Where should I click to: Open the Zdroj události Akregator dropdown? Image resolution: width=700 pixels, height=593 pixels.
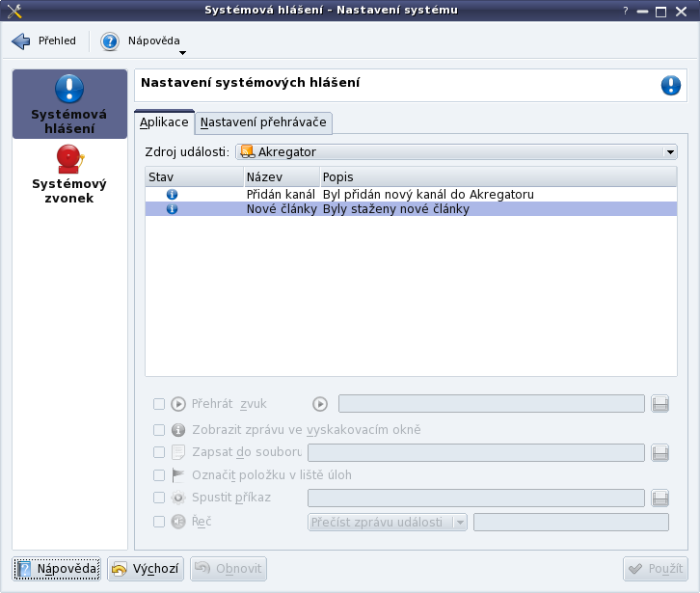(x=456, y=151)
